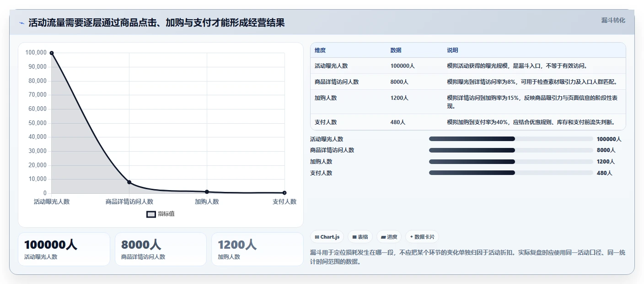The width and height of the screenshot is (644, 284).
Task: Select the 加购人数 table cell
Action: point(326,98)
